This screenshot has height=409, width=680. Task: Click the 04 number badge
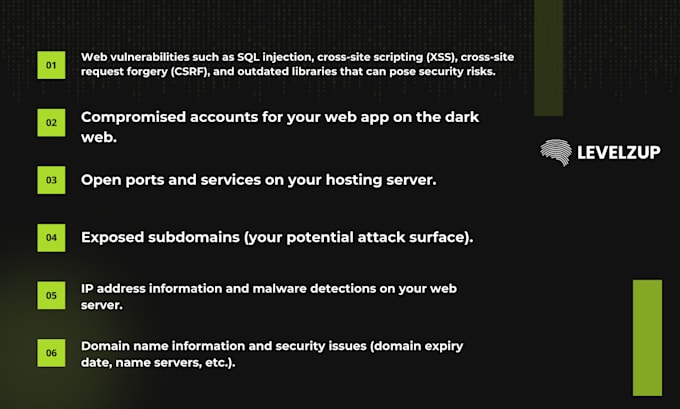(51, 238)
